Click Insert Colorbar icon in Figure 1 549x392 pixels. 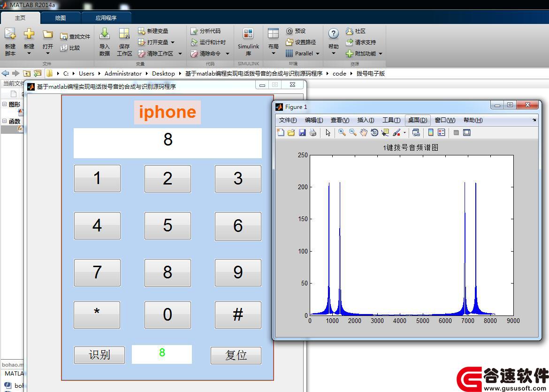[x=431, y=132]
